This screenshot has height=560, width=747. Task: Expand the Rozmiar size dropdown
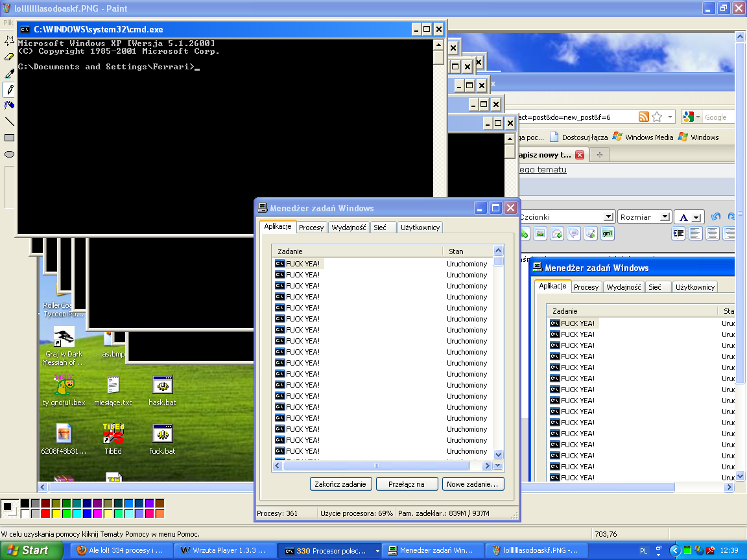[664, 217]
